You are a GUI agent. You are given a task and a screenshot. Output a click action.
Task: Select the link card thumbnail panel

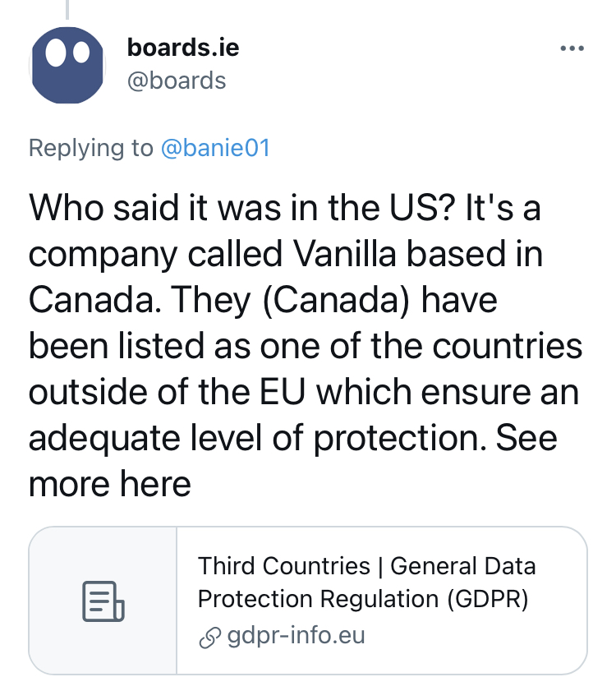point(103,601)
